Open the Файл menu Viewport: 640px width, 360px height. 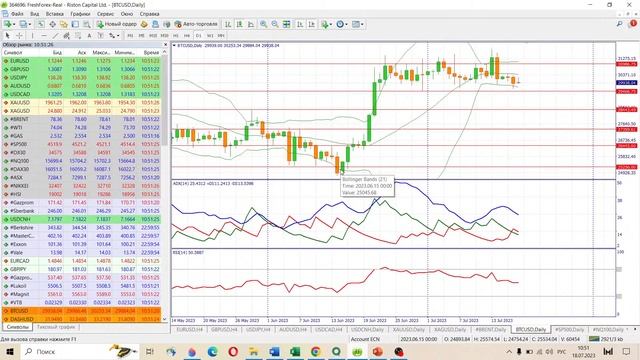click(x=17, y=14)
